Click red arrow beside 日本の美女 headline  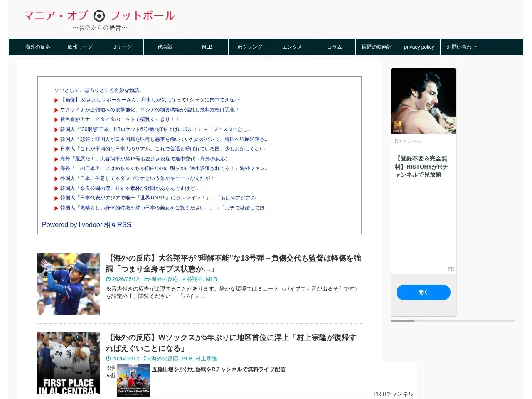click(x=56, y=208)
